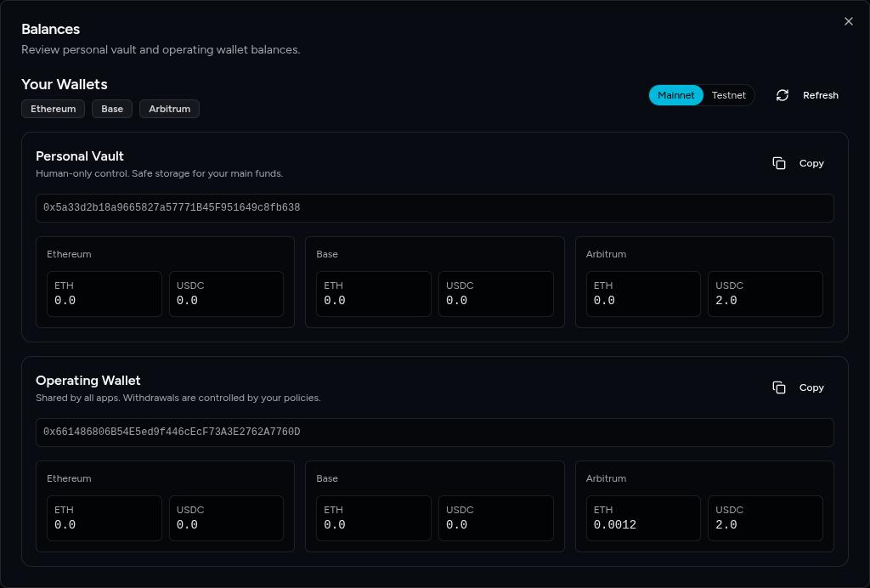This screenshot has width=870, height=588.
Task: Select the Mainnet network option
Action: tap(676, 95)
